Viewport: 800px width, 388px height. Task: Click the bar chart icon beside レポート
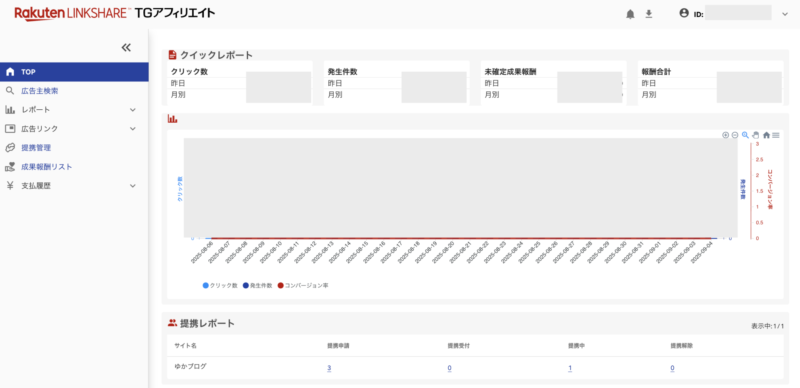point(10,110)
